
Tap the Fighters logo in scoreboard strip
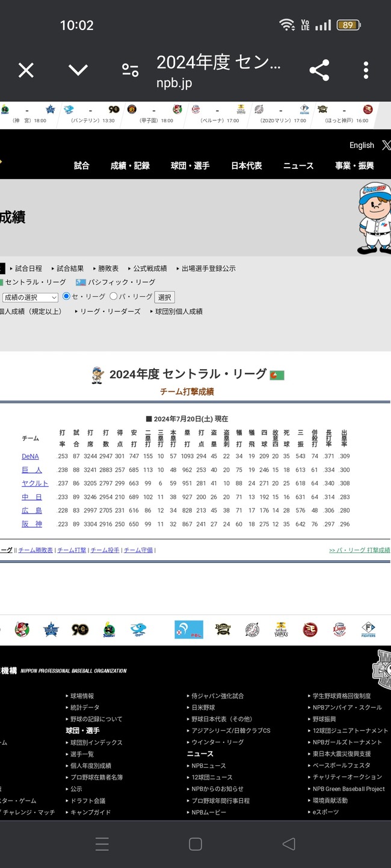click(304, 109)
